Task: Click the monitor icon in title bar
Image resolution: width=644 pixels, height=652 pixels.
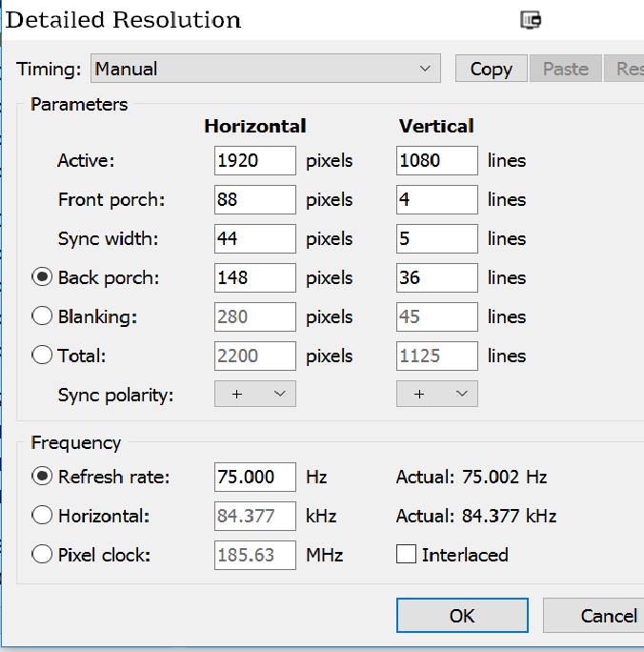Action: [x=532, y=20]
